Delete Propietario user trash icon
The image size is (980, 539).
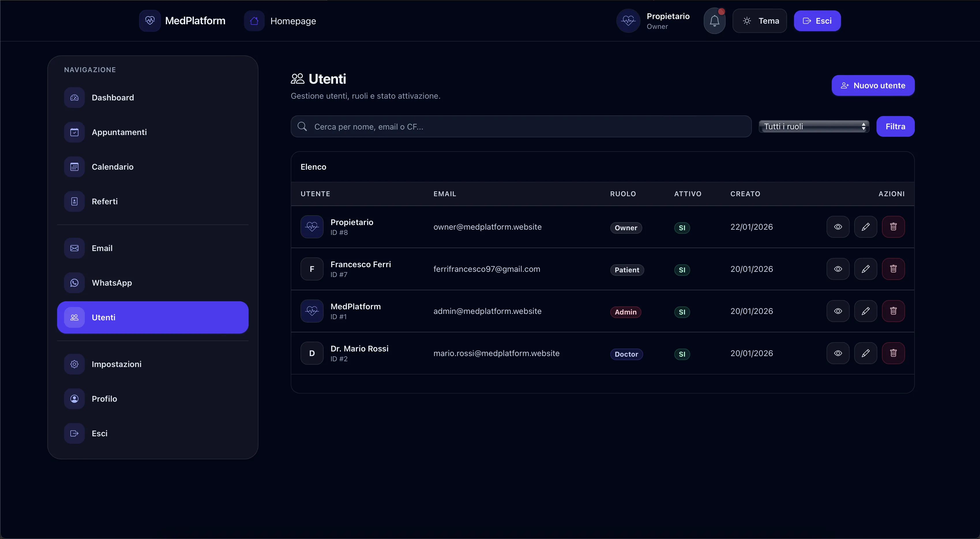tap(893, 227)
